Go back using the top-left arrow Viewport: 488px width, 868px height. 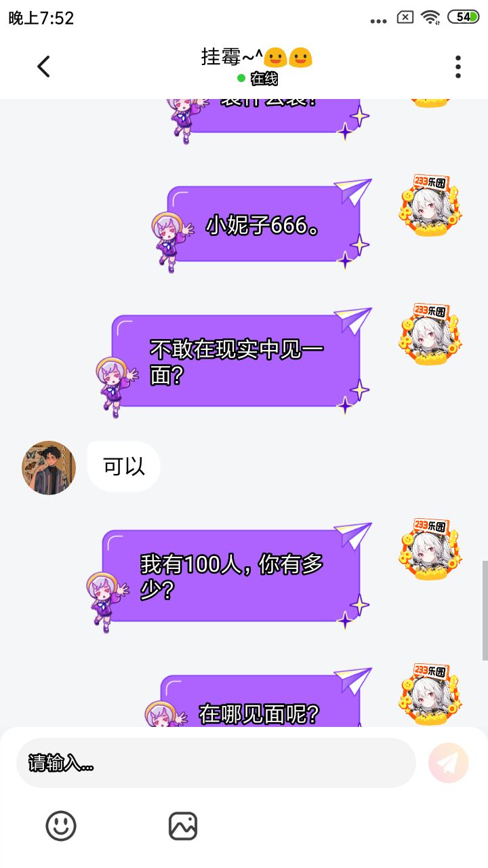[43, 66]
